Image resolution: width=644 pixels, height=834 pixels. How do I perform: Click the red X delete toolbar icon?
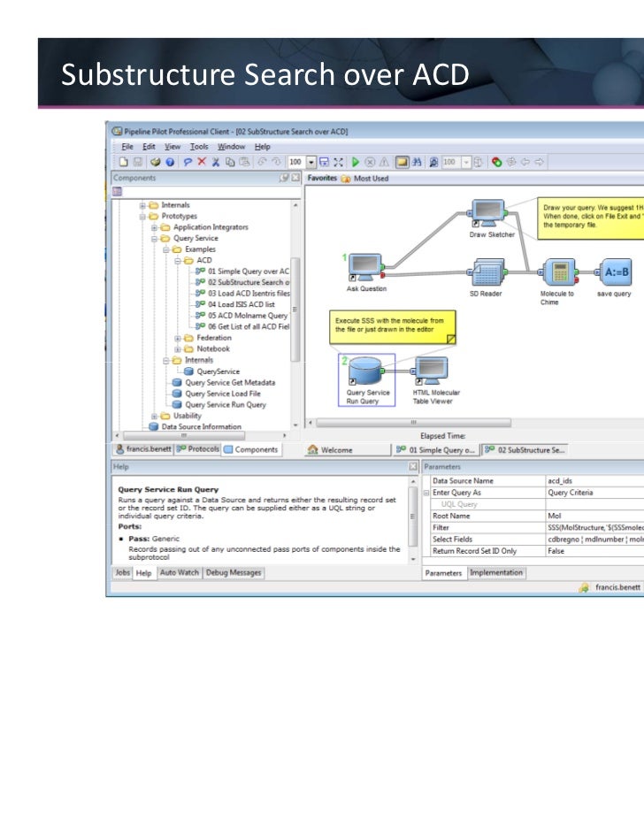[x=203, y=163]
